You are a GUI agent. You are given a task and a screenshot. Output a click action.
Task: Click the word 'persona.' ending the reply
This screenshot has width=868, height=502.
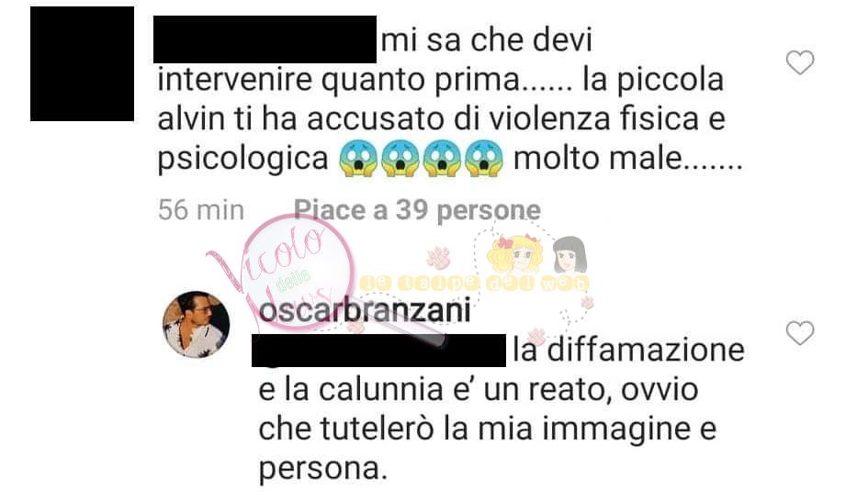pyautogui.click(x=322, y=470)
